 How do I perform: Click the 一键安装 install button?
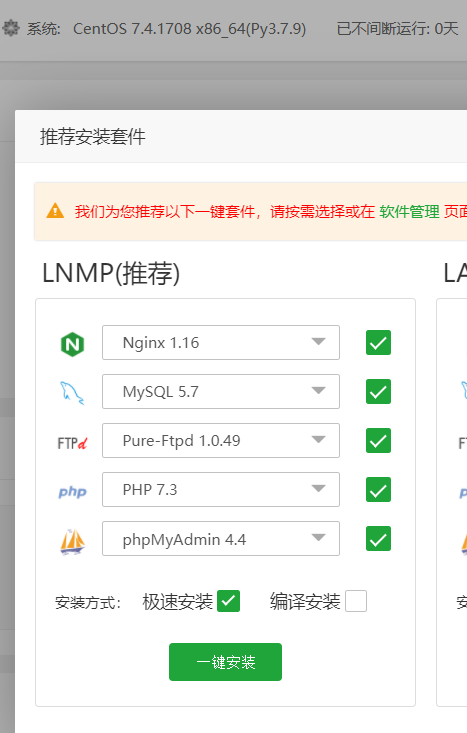coord(225,662)
